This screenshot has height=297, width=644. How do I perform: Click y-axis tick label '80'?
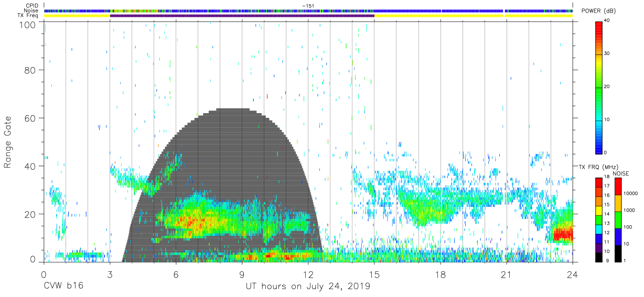tap(29, 70)
